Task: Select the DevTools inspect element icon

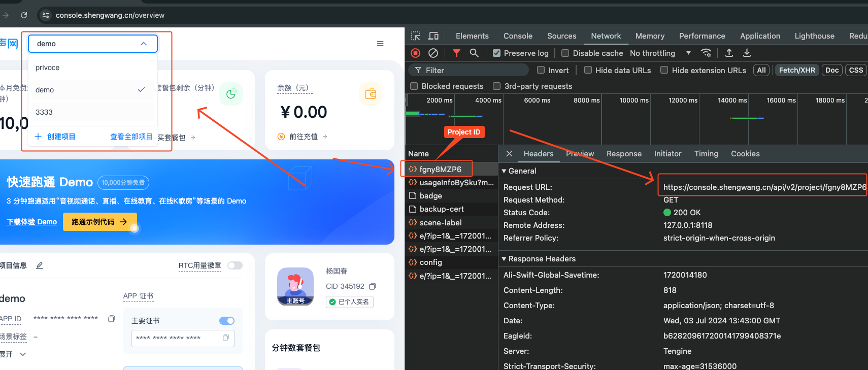Action: point(416,36)
